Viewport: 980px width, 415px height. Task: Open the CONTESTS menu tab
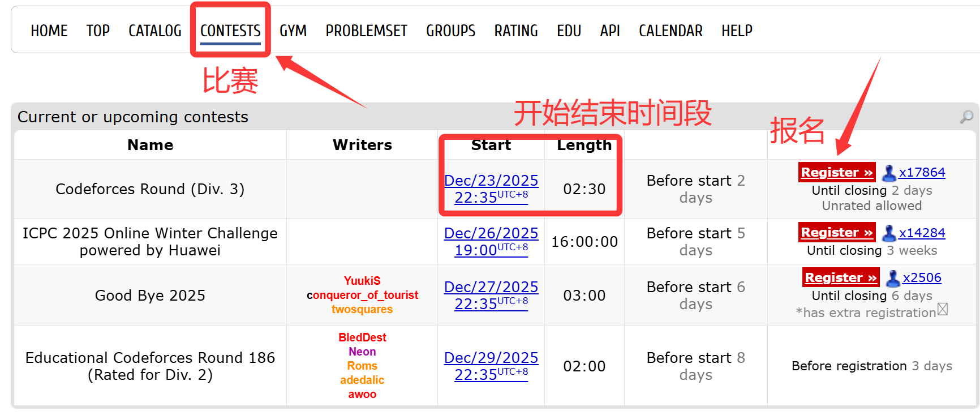point(230,31)
